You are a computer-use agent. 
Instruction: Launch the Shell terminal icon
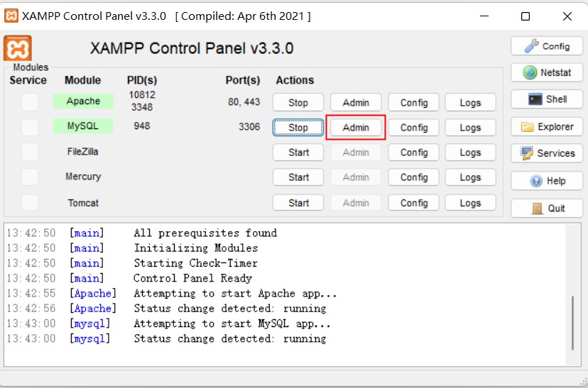[535, 99]
